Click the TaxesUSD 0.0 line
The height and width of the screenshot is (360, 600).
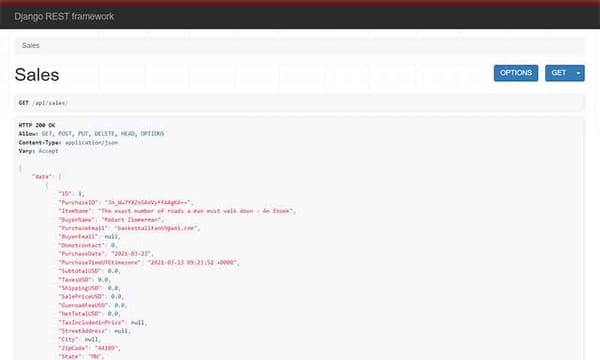(x=85, y=280)
